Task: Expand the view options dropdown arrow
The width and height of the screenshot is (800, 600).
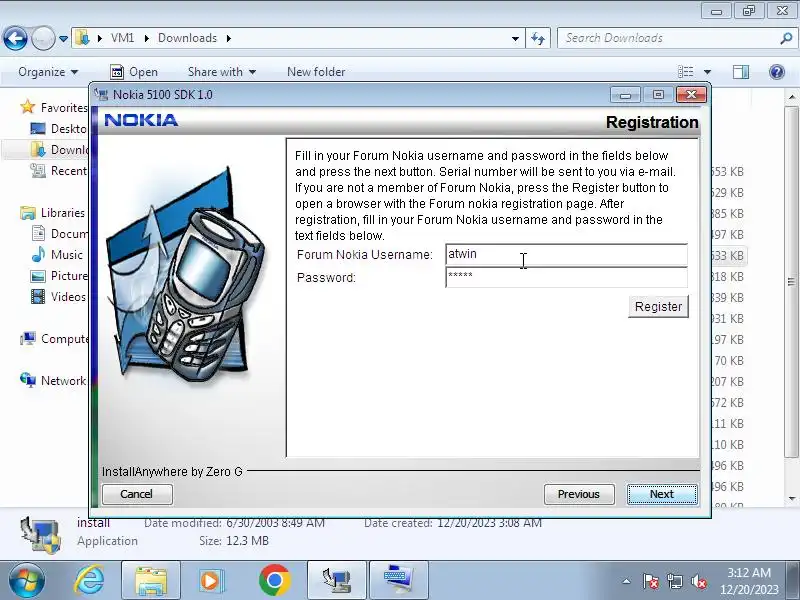Action: (x=708, y=72)
